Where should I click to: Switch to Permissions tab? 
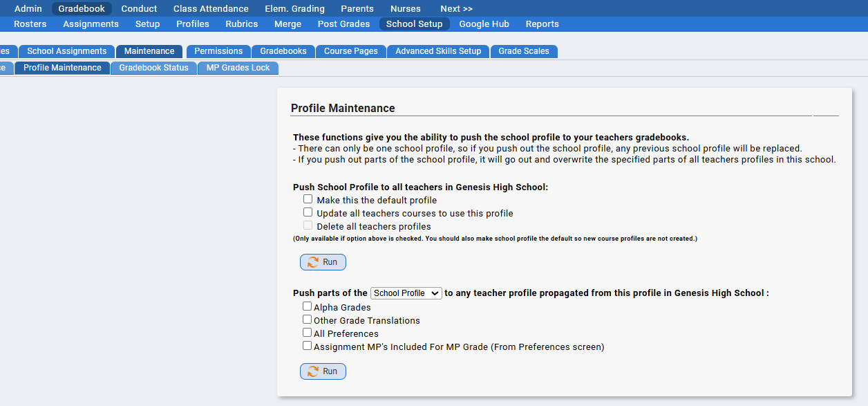218,51
